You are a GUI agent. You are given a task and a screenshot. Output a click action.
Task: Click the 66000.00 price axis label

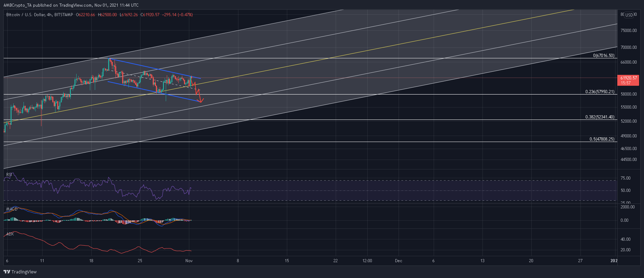tap(629, 62)
